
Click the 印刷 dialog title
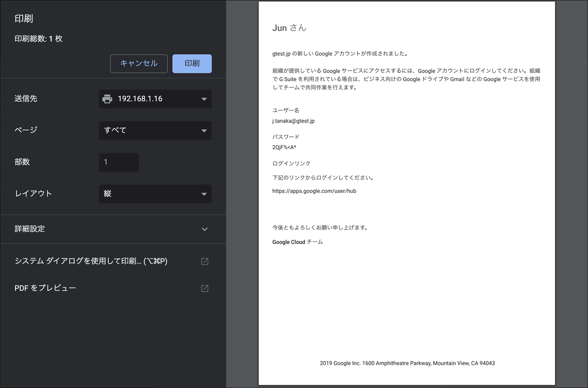24,19
